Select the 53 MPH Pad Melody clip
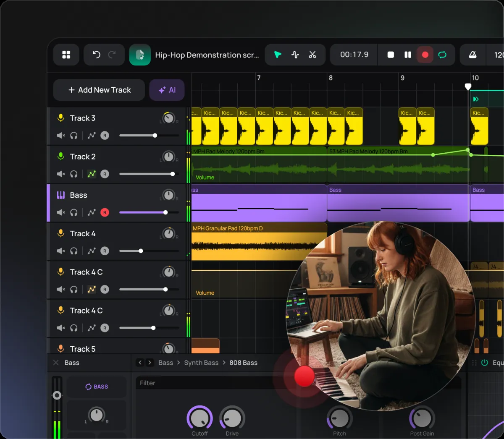The height and width of the screenshot is (439, 504). tap(398, 165)
